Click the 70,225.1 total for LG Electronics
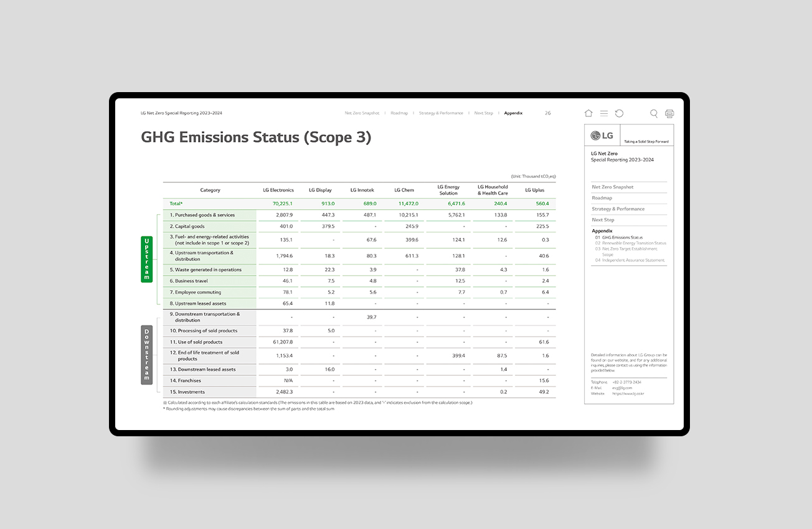The height and width of the screenshot is (529, 812). pyautogui.click(x=282, y=204)
